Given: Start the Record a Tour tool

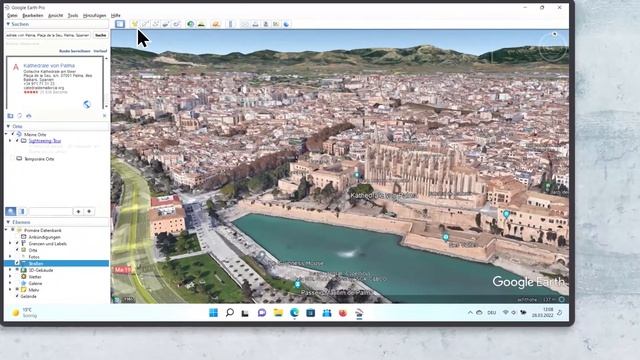Looking at the screenshot, I should click(176, 24).
